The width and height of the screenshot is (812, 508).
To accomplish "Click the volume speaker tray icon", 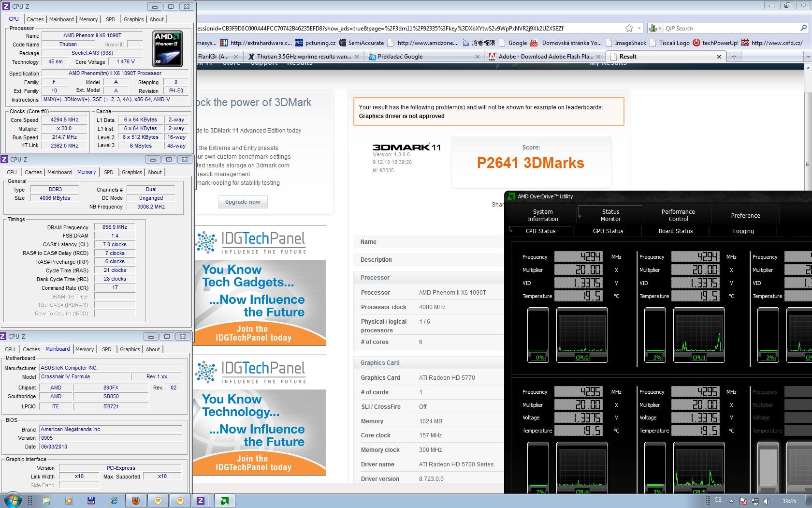I will tap(767, 501).
